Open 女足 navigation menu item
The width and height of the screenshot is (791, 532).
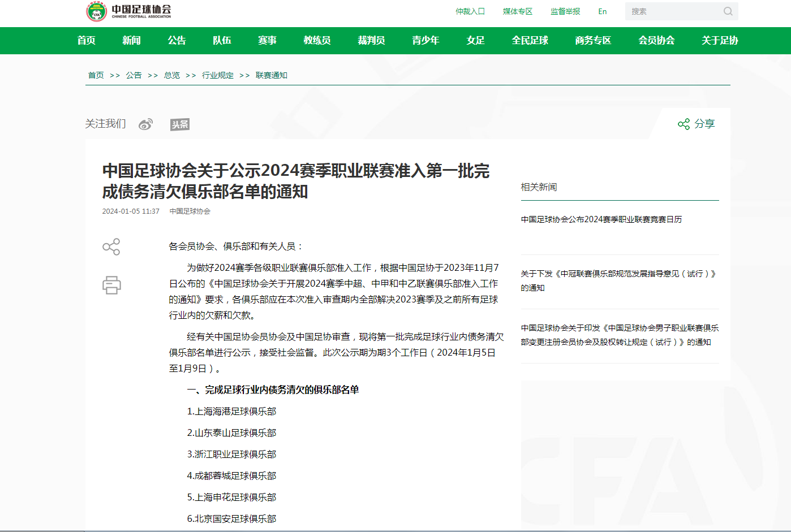click(476, 41)
